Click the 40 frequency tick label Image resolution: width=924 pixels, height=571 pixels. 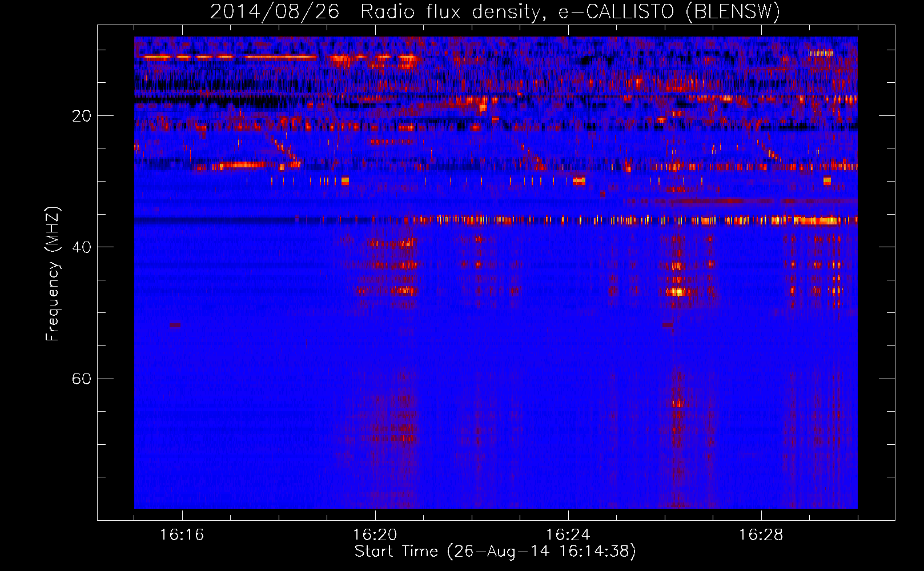coord(82,247)
